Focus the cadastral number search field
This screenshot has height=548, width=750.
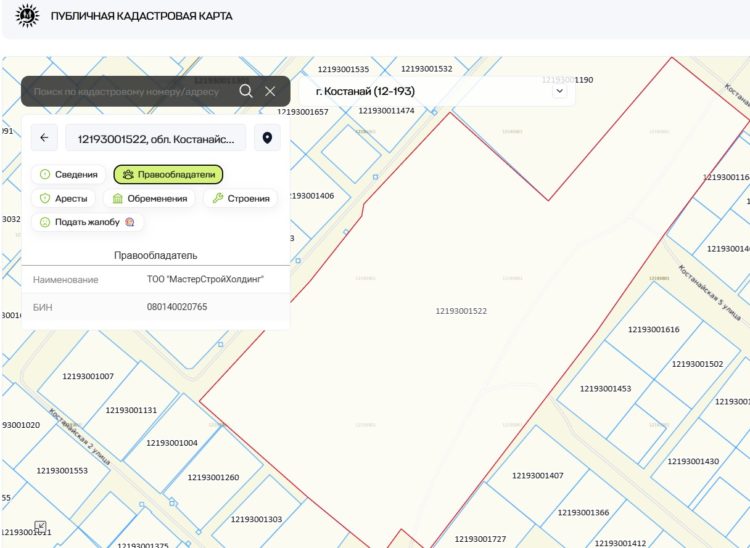pos(132,91)
